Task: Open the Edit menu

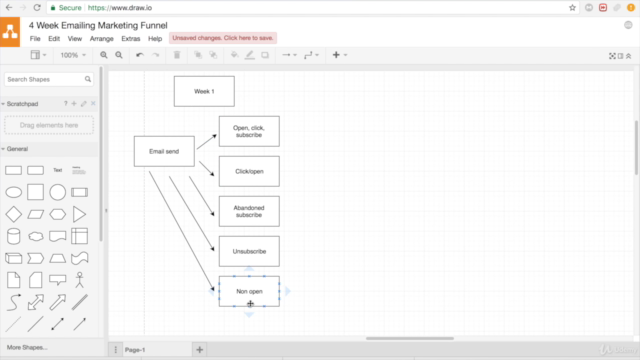Action: (x=54, y=39)
